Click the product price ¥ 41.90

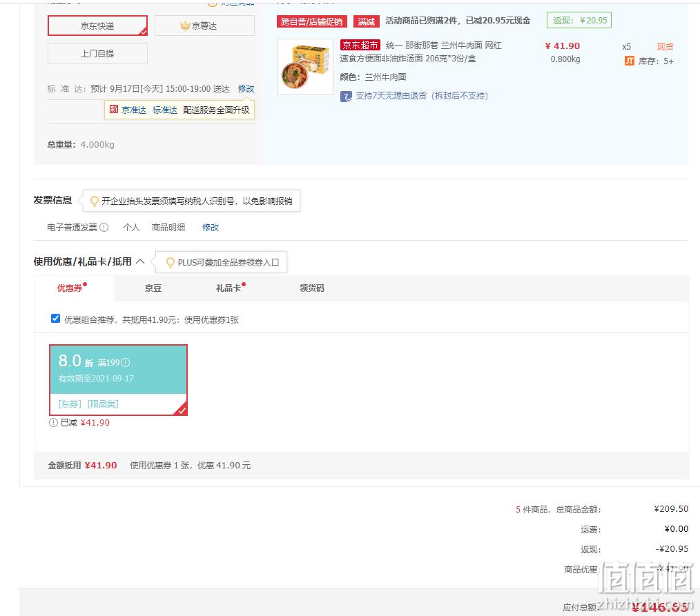tap(562, 46)
